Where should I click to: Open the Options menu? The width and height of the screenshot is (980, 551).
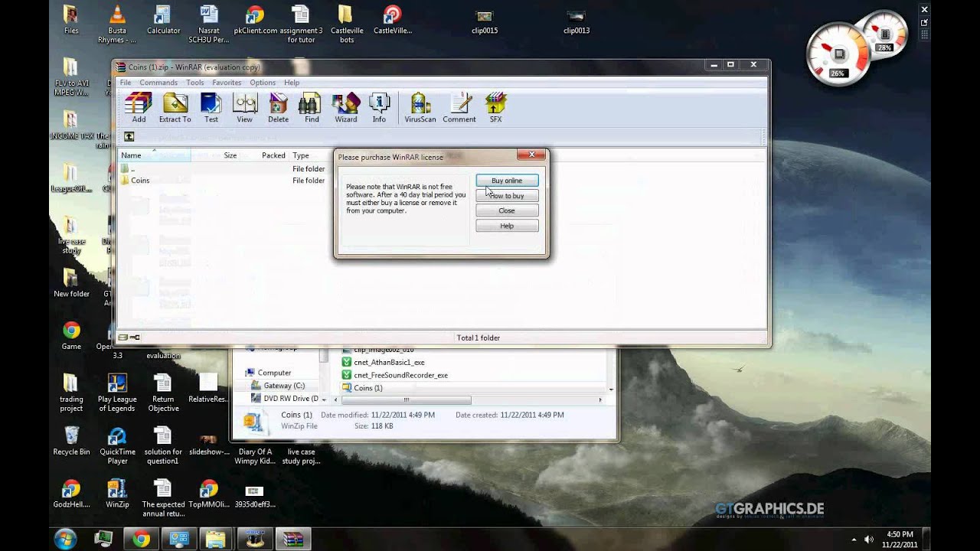tap(263, 83)
